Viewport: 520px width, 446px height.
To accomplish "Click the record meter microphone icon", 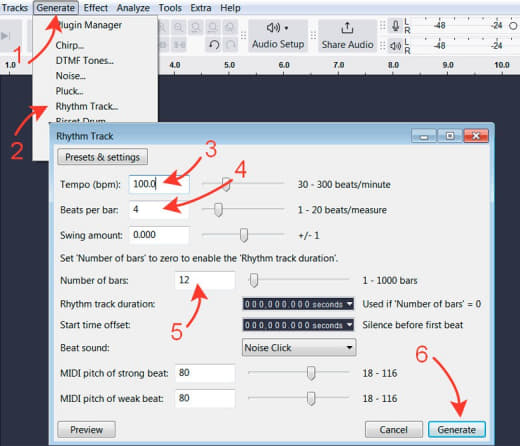I will tap(395, 26).
